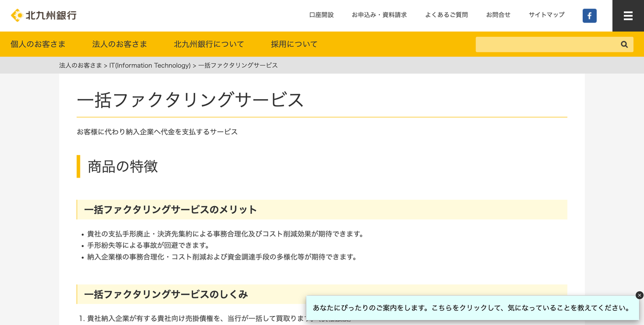This screenshot has width=644, height=325.
Task: Open 個人のお客さま menu
Action: click(x=38, y=44)
